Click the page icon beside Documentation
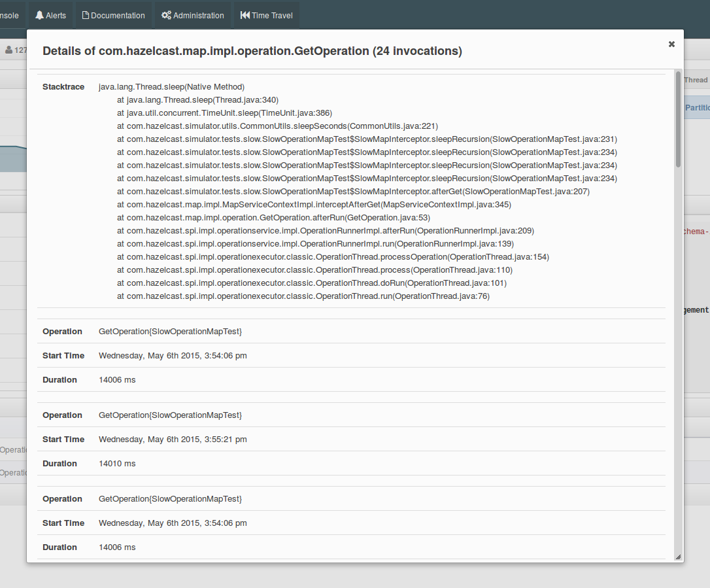The width and height of the screenshot is (710, 588). click(x=86, y=16)
